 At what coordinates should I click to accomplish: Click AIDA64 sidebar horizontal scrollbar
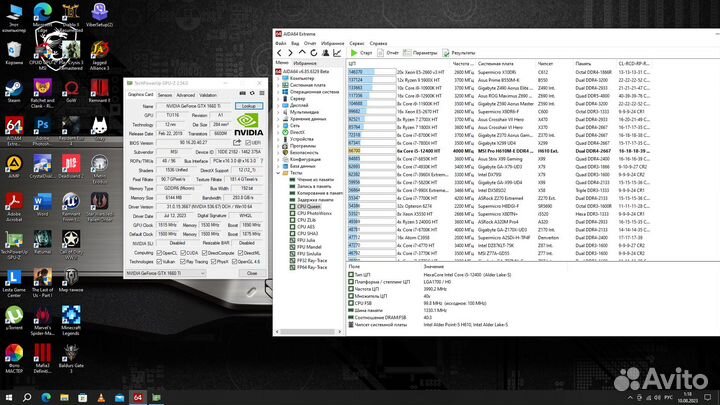coord(308,332)
